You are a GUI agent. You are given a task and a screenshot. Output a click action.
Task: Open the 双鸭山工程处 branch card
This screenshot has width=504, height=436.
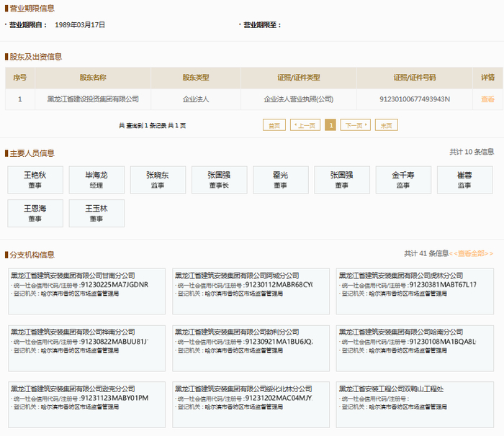(415, 404)
